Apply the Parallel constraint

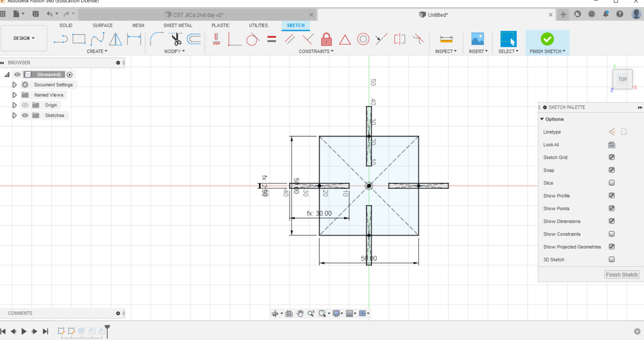pos(290,39)
